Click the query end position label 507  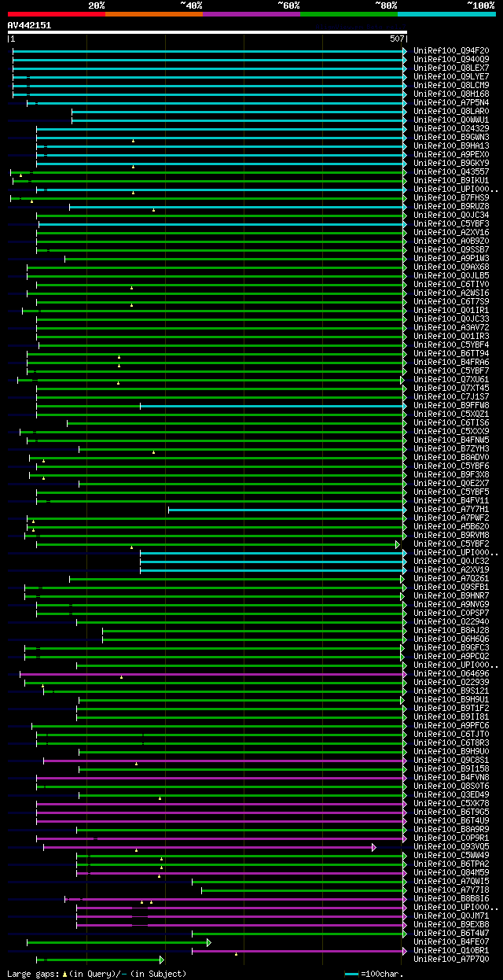pyautogui.click(x=397, y=39)
